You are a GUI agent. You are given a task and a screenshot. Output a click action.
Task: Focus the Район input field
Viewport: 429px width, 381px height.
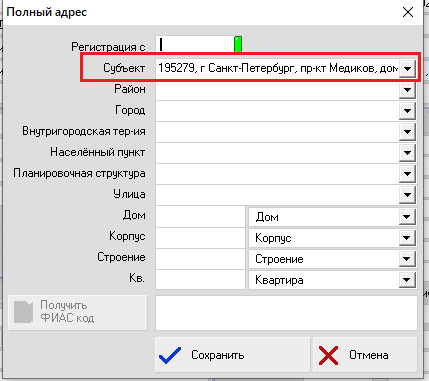click(x=277, y=90)
